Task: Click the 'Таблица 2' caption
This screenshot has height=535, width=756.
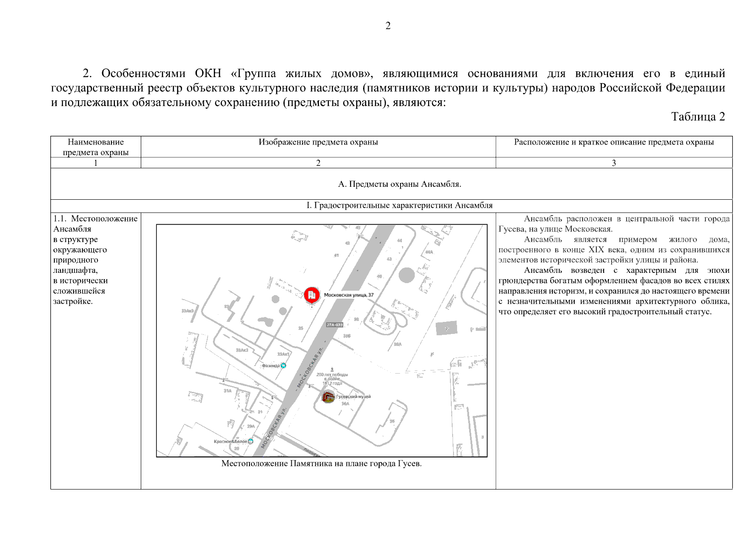Action: tap(698, 117)
